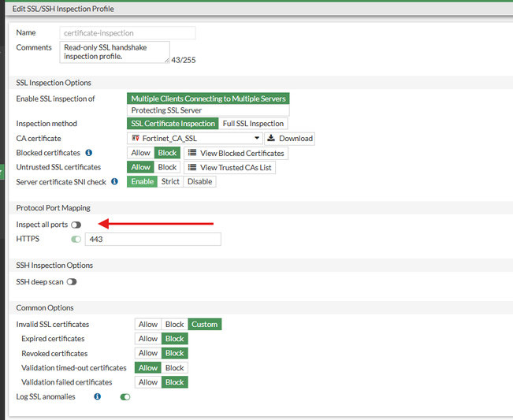Set SNI check to Enable
This screenshot has width=513, height=420.
point(143,181)
